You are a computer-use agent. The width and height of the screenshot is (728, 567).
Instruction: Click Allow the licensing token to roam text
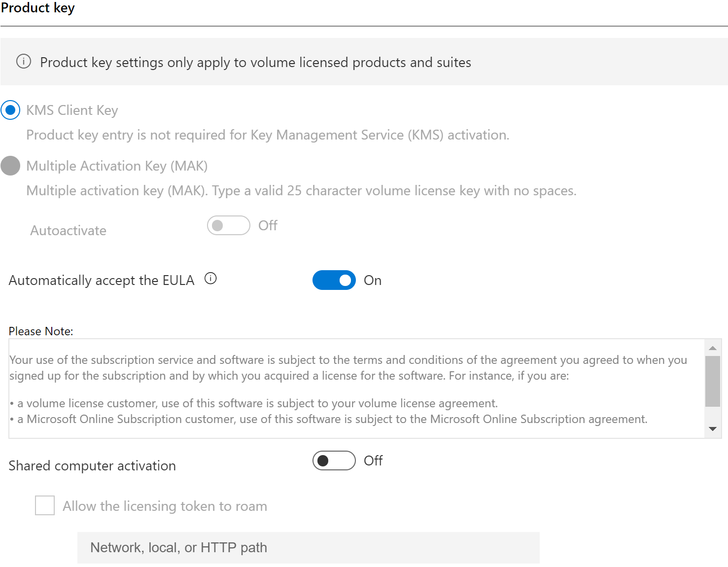pyautogui.click(x=165, y=506)
